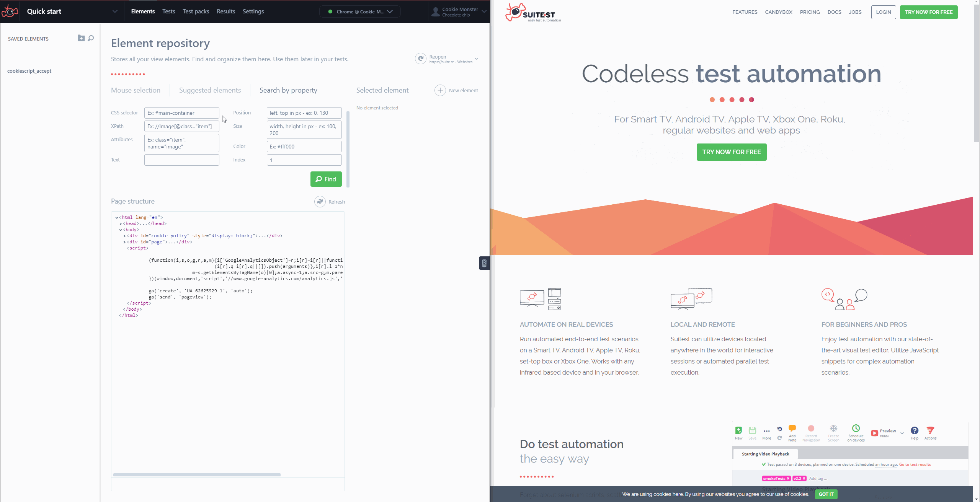Open the remote control side panel handle
980x502 pixels.
484,263
